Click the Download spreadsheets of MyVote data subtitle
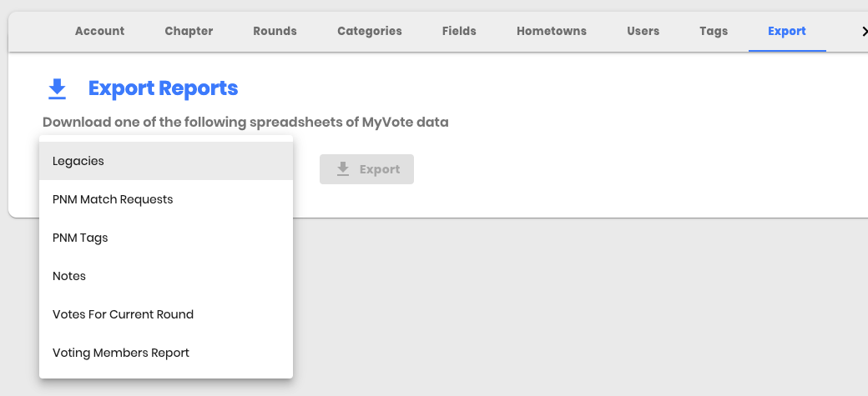 (x=245, y=123)
